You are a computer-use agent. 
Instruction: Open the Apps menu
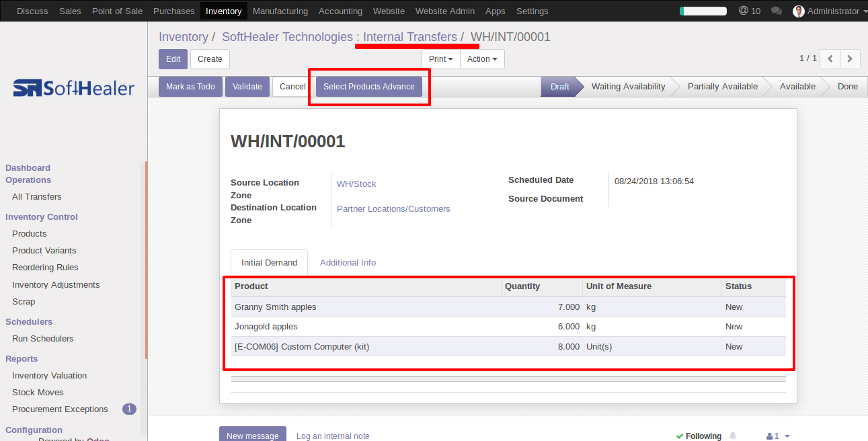496,11
